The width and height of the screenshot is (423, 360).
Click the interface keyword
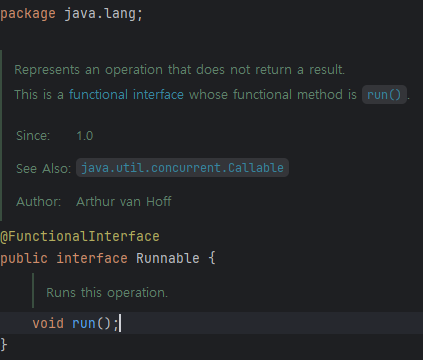pos(92,258)
